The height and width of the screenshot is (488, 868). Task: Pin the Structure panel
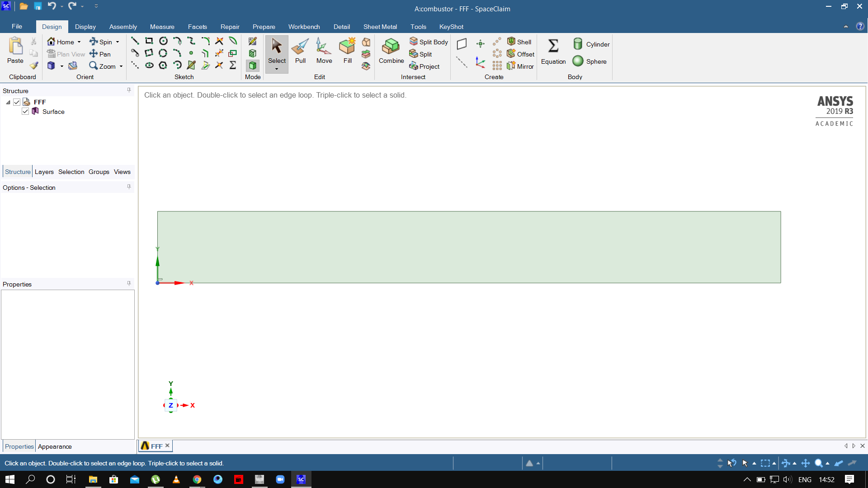129,90
